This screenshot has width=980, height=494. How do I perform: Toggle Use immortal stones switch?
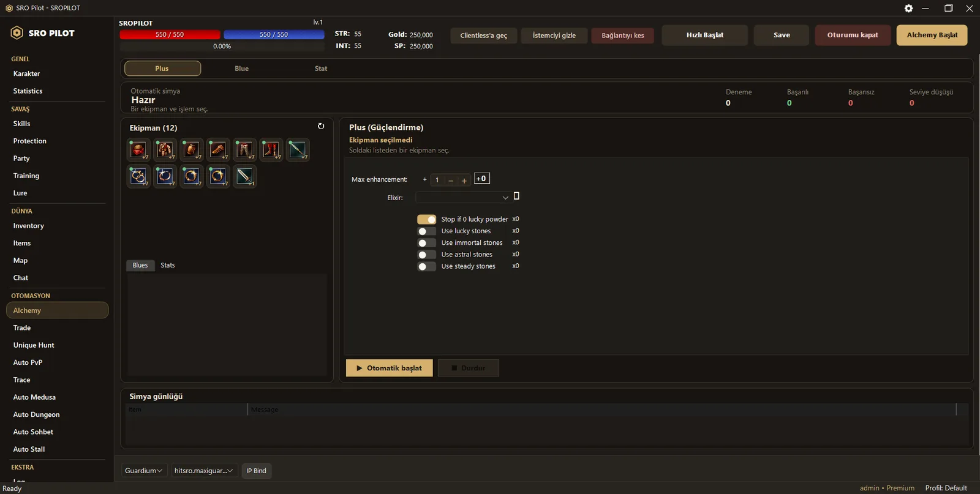[x=426, y=243]
